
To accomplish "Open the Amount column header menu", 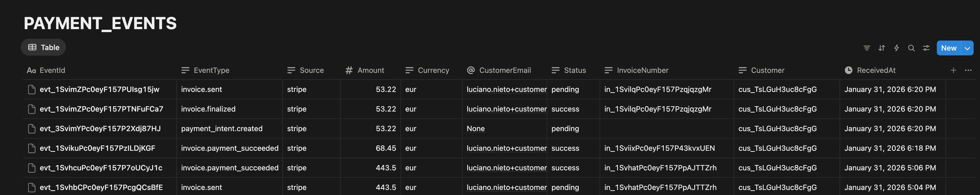I will (x=370, y=70).
